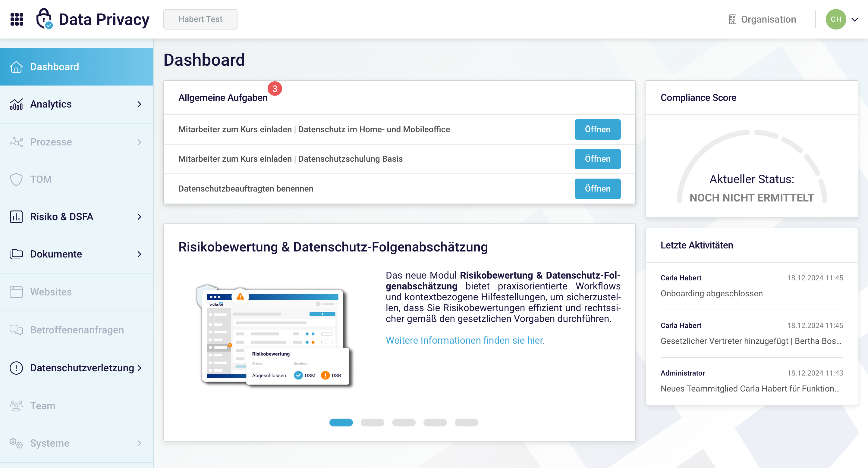Screen dimensions: 868x468
Task: Expand the Analytics submenu chevron
Action: tap(139, 105)
